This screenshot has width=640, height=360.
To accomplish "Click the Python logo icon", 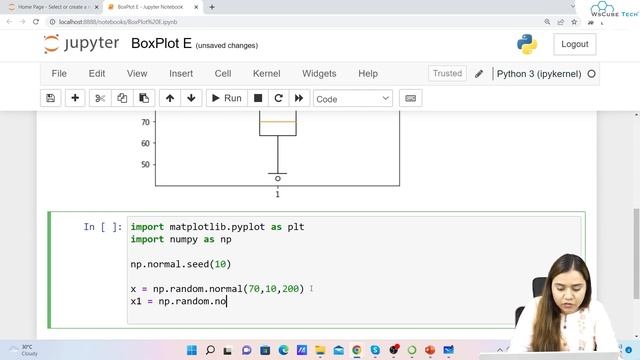I will click(x=527, y=44).
